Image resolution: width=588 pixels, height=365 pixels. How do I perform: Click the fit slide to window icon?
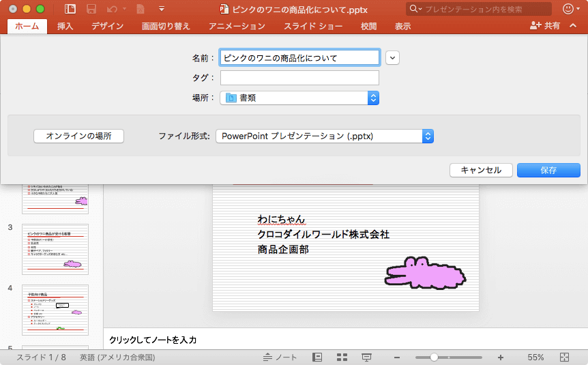coord(564,357)
